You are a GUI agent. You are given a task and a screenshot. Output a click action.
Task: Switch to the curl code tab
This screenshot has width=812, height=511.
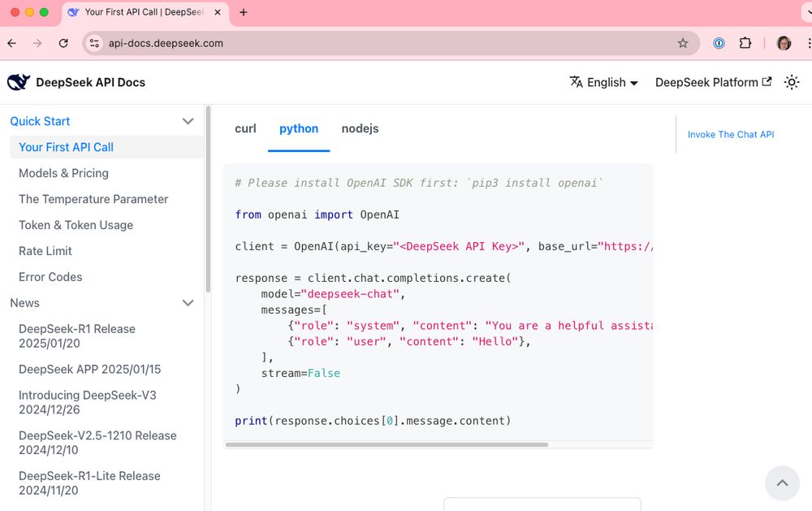245,128
